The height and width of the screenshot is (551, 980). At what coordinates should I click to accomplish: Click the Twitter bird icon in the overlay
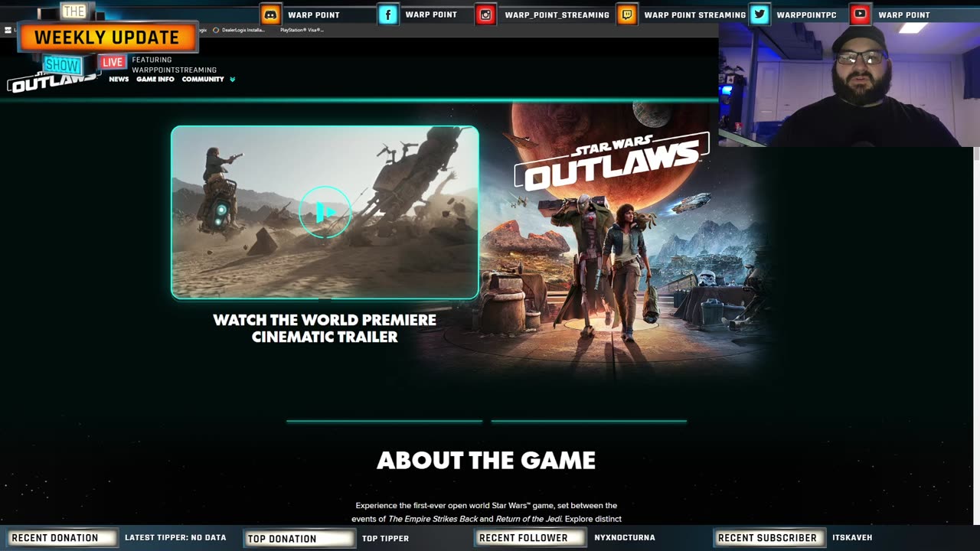click(759, 15)
